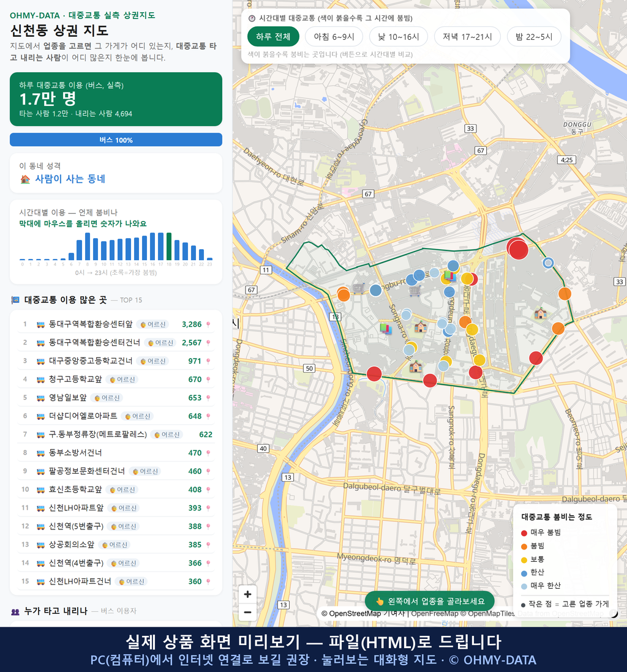The image size is (627, 672).
Task: Switch to the 저녁 17~21시 time filter
Action: [467, 37]
